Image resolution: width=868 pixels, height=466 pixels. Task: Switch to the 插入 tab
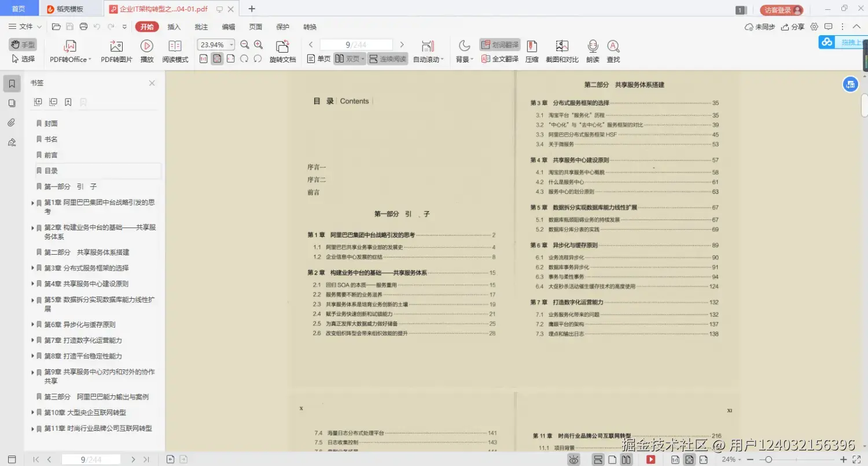pos(174,27)
